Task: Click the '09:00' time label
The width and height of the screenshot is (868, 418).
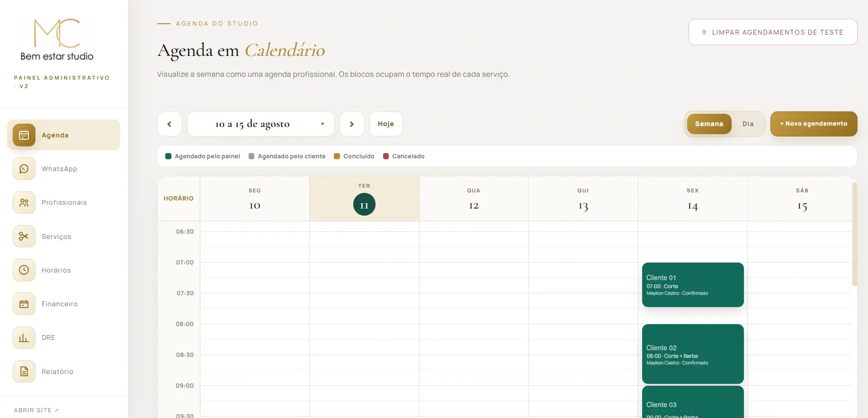Action: click(185, 386)
